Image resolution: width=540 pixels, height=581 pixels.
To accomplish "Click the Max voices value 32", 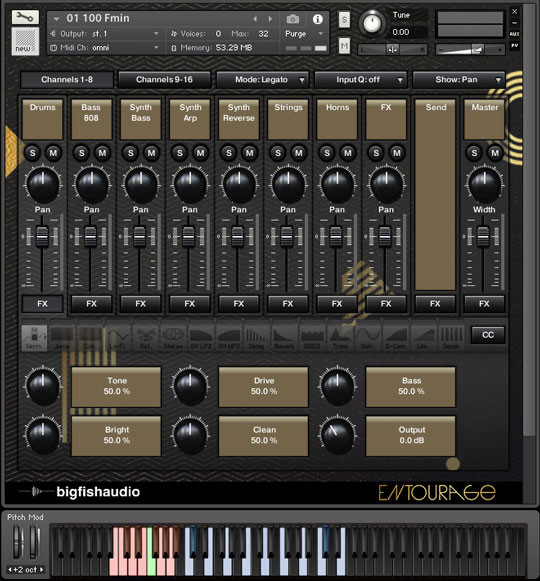I will [264, 34].
